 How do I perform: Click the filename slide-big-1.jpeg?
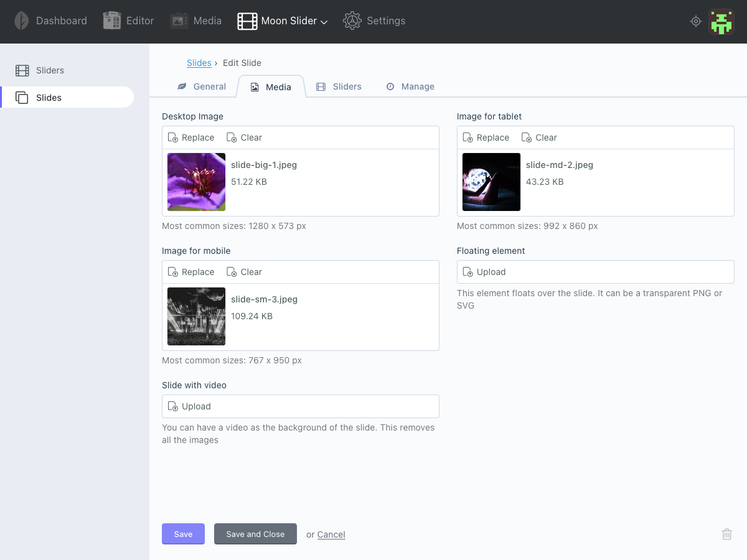coord(264,165)
